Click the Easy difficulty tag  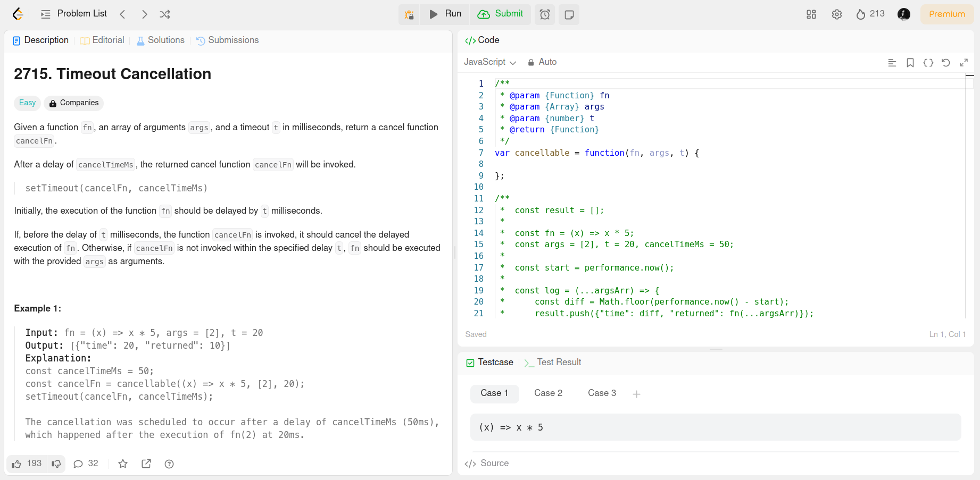[x=27, y=103]
